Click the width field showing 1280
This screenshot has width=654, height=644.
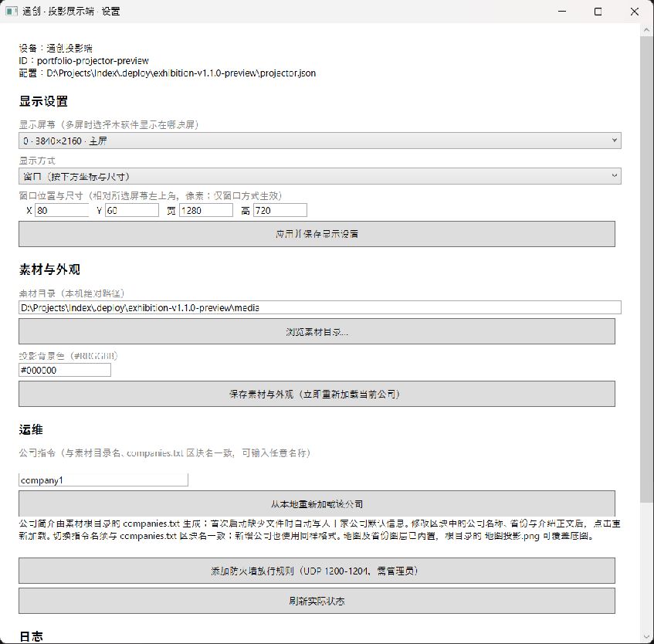point(206,210)
